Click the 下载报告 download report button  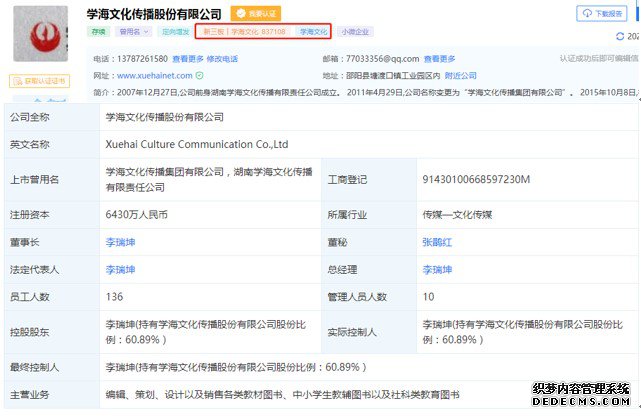pos(602,13)
